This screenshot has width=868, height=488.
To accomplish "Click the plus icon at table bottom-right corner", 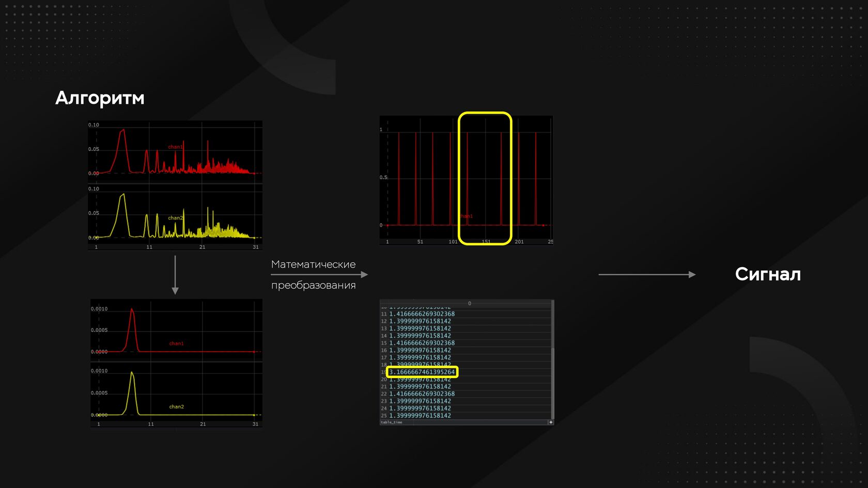I will click(x=551, y=422).
